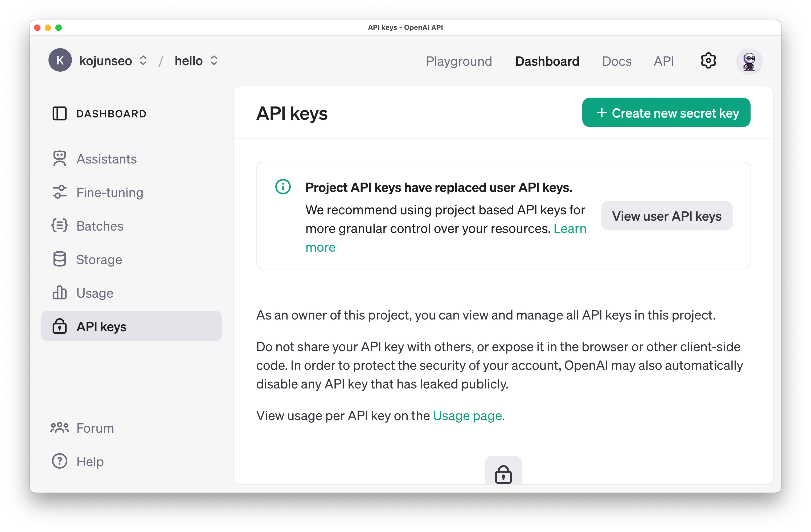Switch to the Dashboard tab
Screen dimensions: 811x532
547,61
